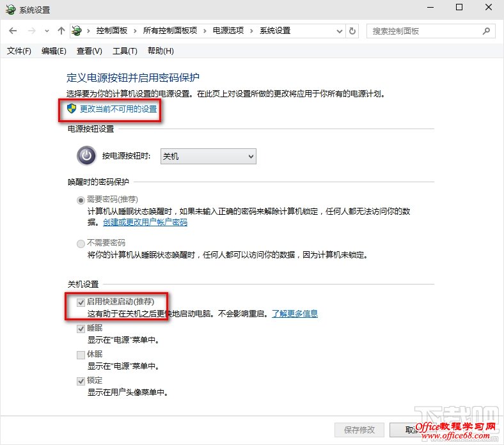Open 了解更多信息 link
504x445 pixels.
(x=295, y=313)
